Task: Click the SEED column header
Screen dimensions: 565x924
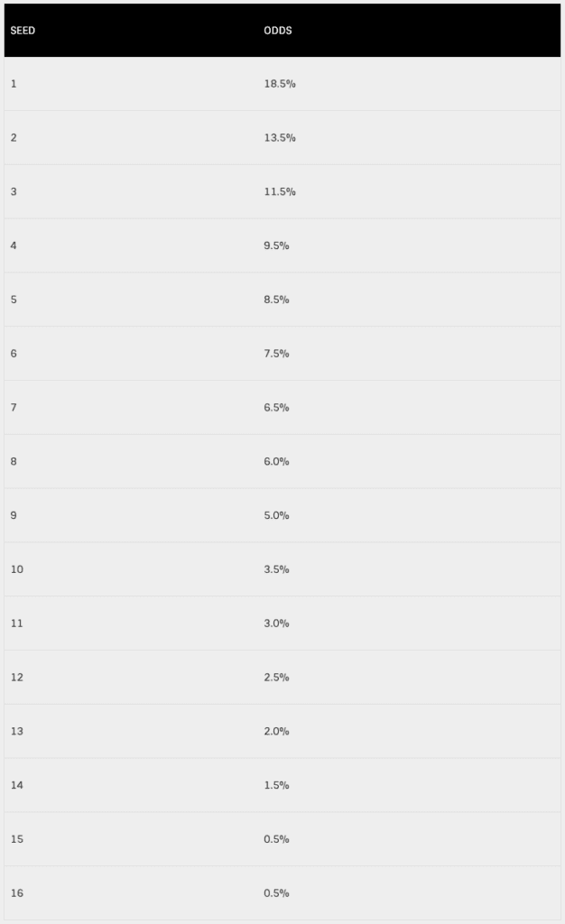Action: click(23, 31)
